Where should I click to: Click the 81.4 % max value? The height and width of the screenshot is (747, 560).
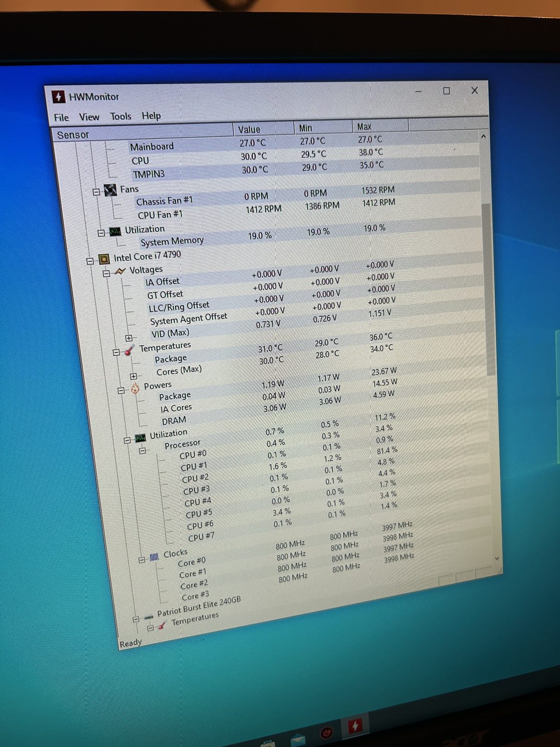[387, 451]
